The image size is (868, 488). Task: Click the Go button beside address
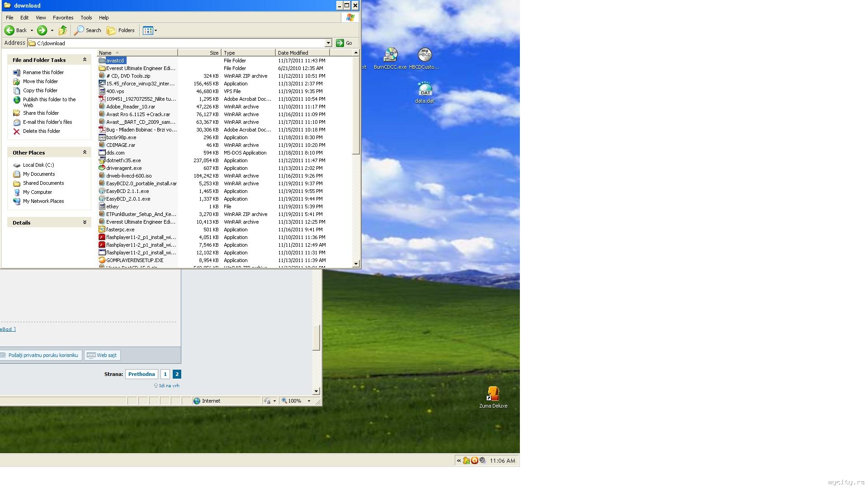(344, 43)
